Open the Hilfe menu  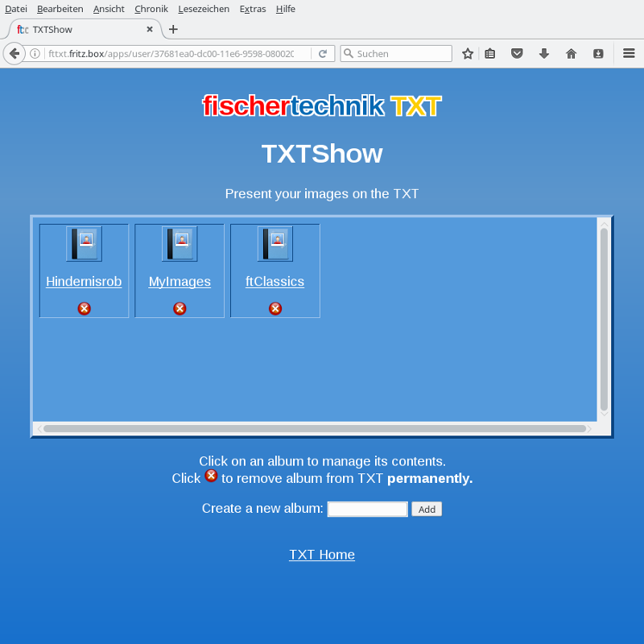click(286, 9)
